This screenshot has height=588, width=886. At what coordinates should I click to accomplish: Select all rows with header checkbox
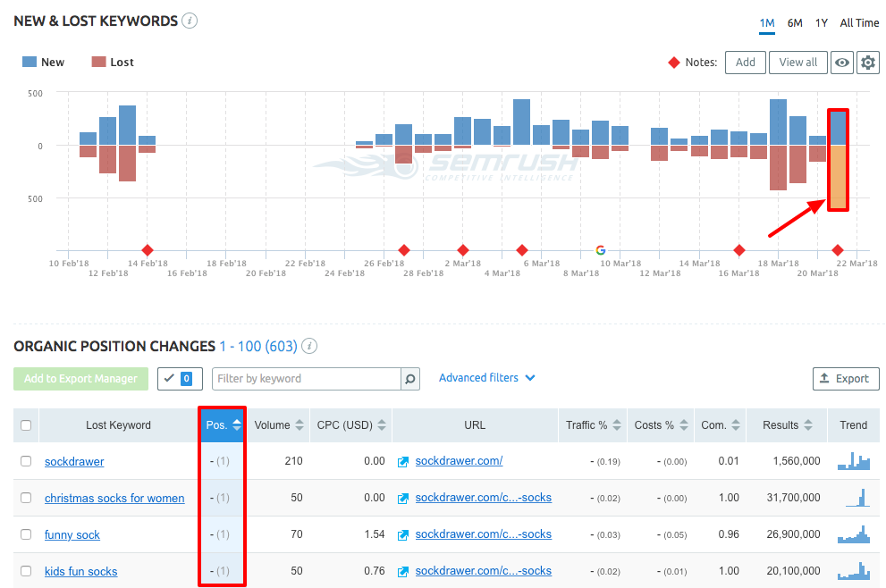[x=26, y=425]
